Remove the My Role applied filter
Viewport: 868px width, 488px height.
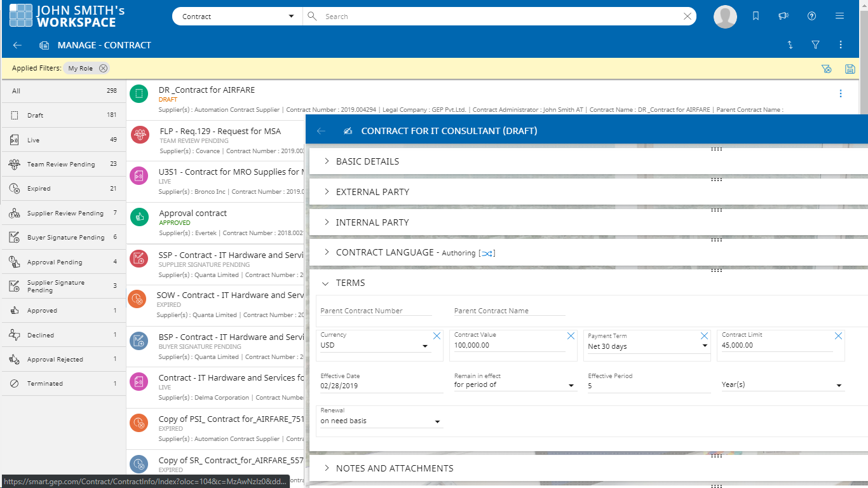coord(103,68)
